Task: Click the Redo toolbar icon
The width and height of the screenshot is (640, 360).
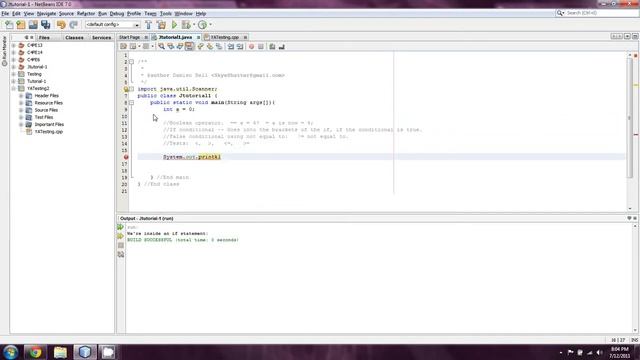Action: [x=73, y=25]
